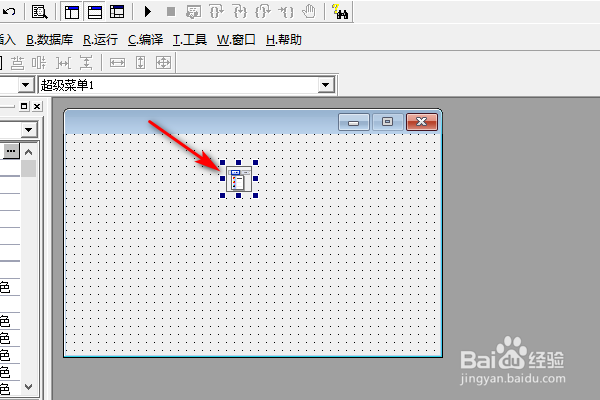600x400 pixels.
Task: Click the grey stop square icon
Action: (171, 12)
